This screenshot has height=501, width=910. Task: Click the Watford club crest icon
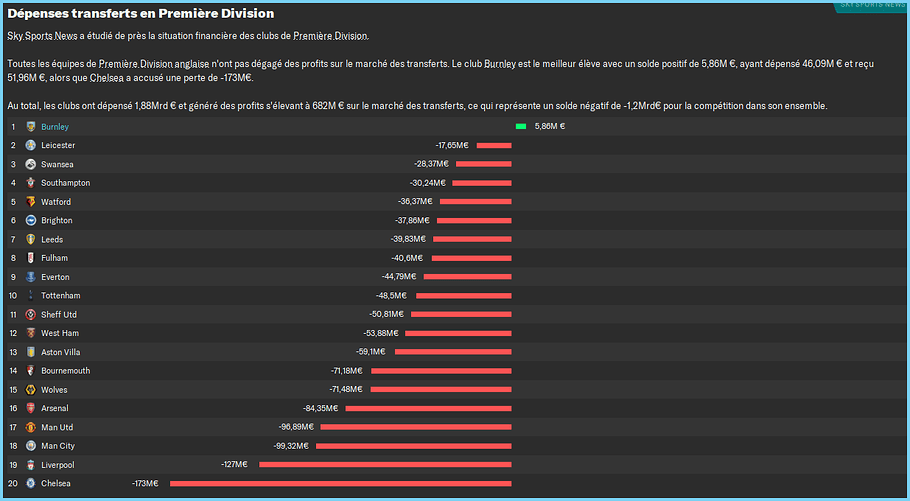[x=31, y=201]
